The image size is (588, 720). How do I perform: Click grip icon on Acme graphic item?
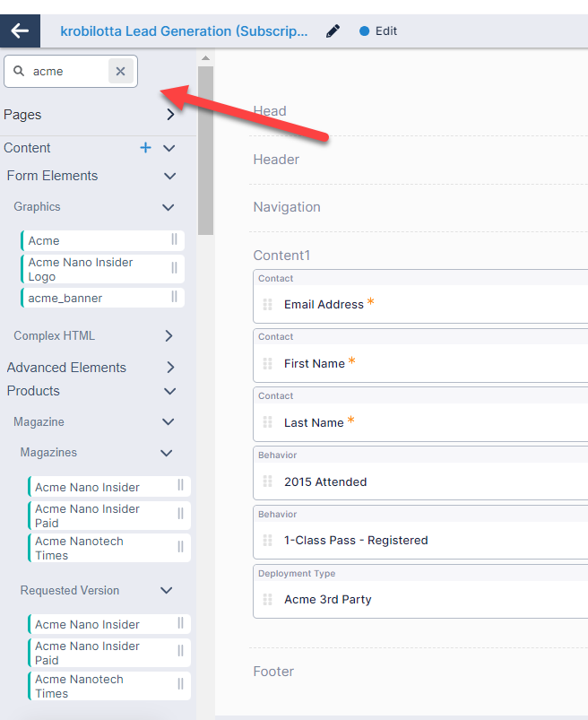[x=174, y=240]
